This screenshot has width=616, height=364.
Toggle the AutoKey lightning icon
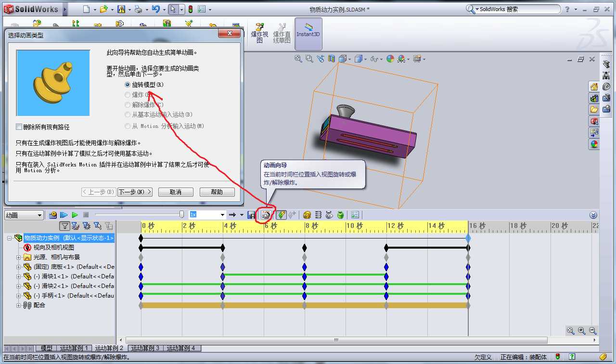click(282, 215)
